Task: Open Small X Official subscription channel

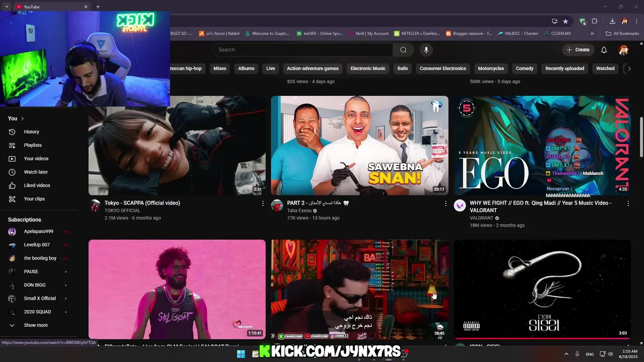Action: pos(39,299)
